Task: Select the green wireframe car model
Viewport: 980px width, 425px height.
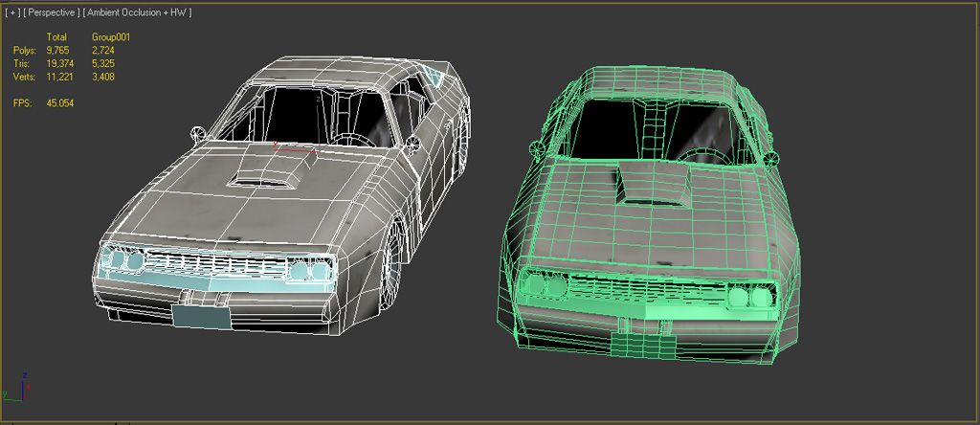Action: click(647, 213)
